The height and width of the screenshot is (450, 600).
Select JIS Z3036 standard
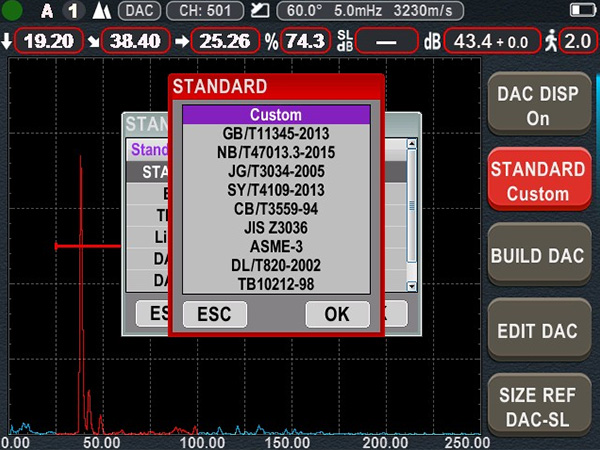point(276,227)
